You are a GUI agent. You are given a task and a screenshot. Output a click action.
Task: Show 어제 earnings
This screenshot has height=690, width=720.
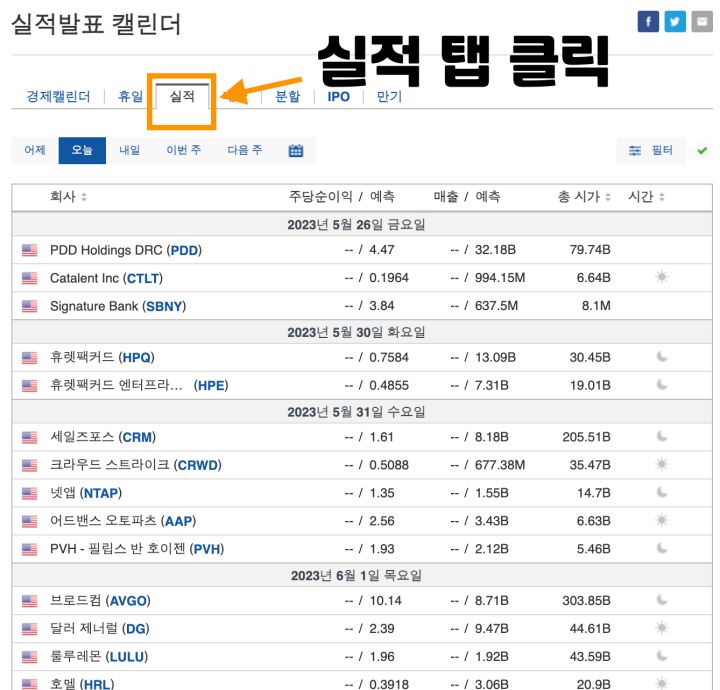pyautogui.click(x=35, y=150)
